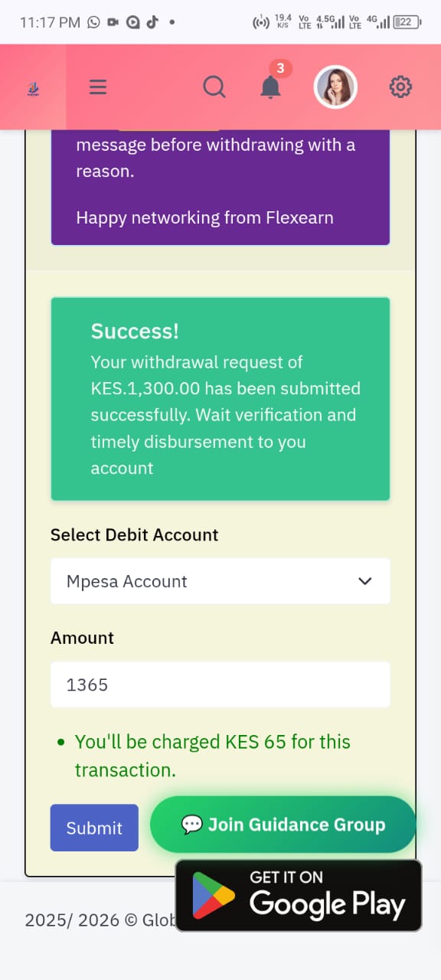Open the settings gear icon
The width and height of the screenshot is (441, 980).
[400, 87]
